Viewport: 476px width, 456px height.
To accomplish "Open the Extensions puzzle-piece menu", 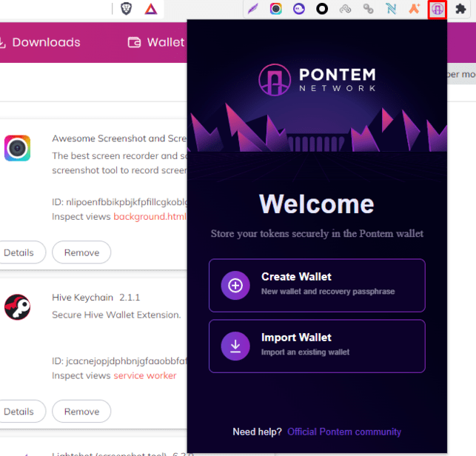I will [460, 9].
